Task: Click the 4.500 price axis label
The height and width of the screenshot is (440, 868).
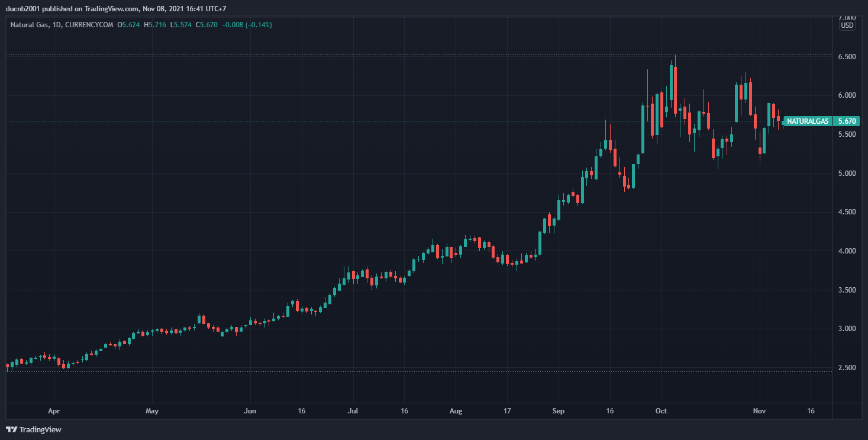Action: (848, 212)
